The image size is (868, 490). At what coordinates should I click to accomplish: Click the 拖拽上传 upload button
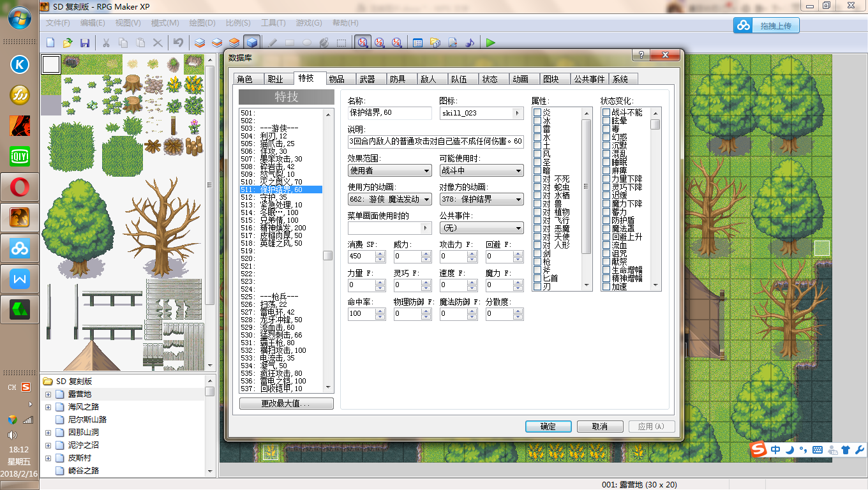(x=766, y=26)
